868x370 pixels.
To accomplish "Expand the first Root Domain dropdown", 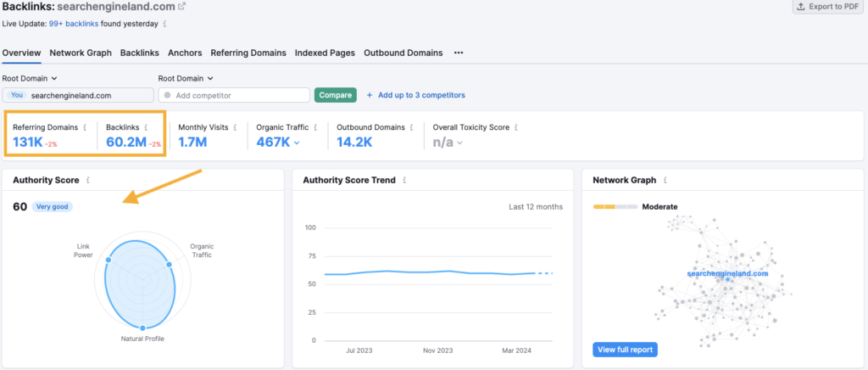I will pyautogui.click(x=30, y=79).
